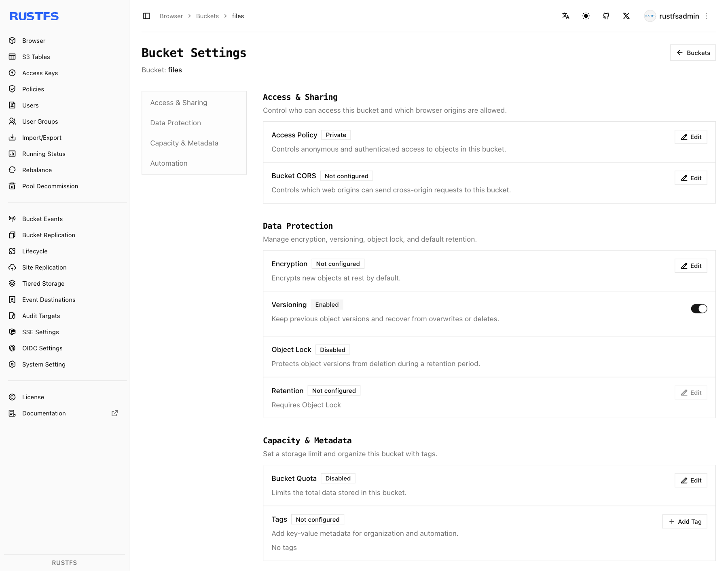Open the License sidebar item

tap(65, 397)
